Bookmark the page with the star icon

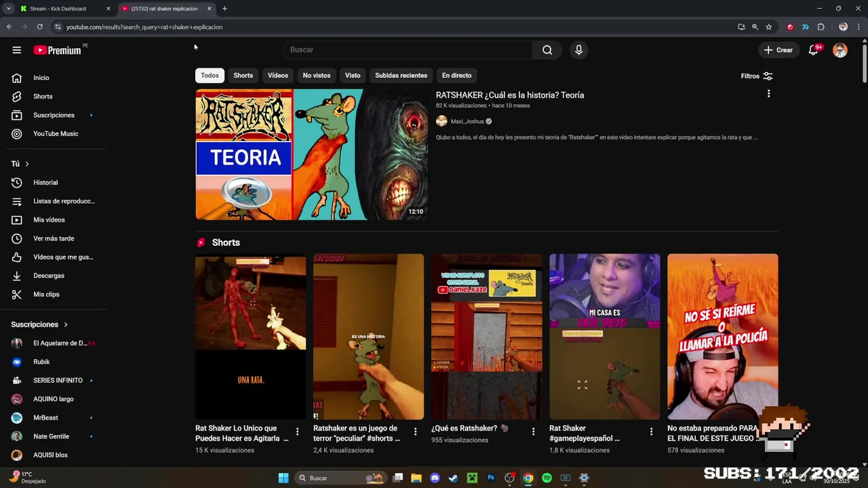click(x=769, y=27)
